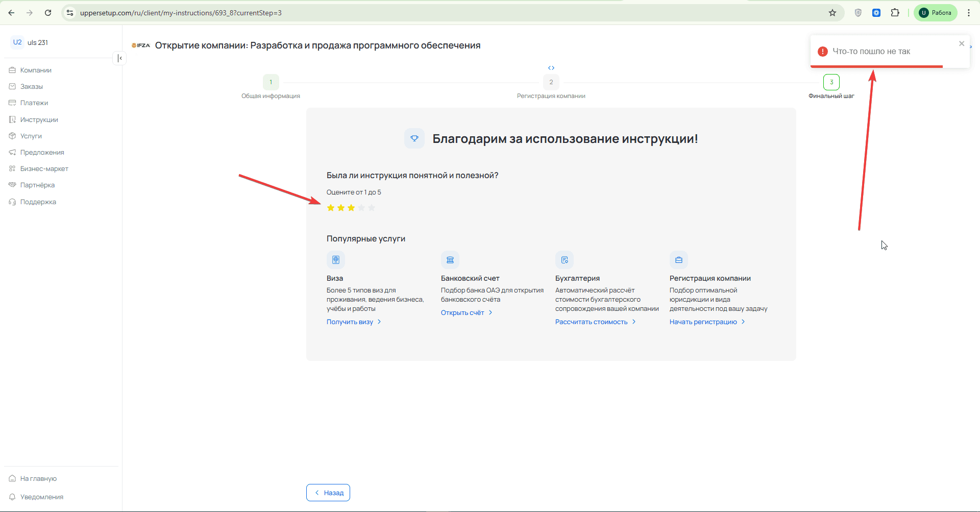Click the accounting service icon

coord(565,260)
